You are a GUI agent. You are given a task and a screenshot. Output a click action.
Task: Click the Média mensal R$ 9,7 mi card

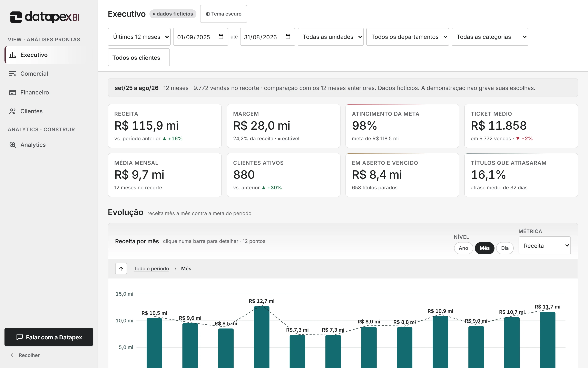pos(165,175)
